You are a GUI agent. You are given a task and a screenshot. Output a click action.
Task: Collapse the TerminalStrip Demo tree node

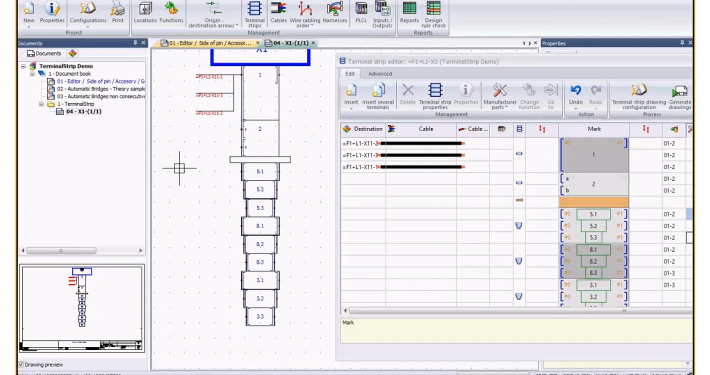pos(24,66)
